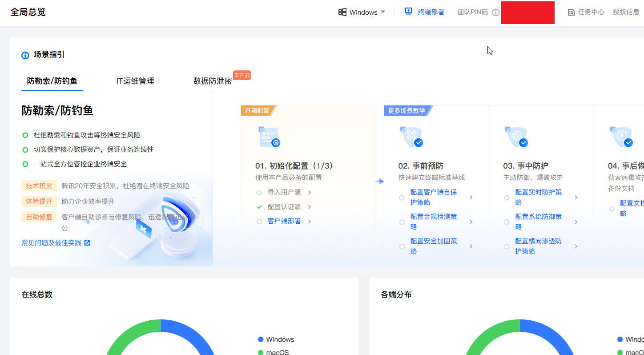Expand the chevron next to 配置客户端自保护策略
644x355 pixels.
pos(471,198)
